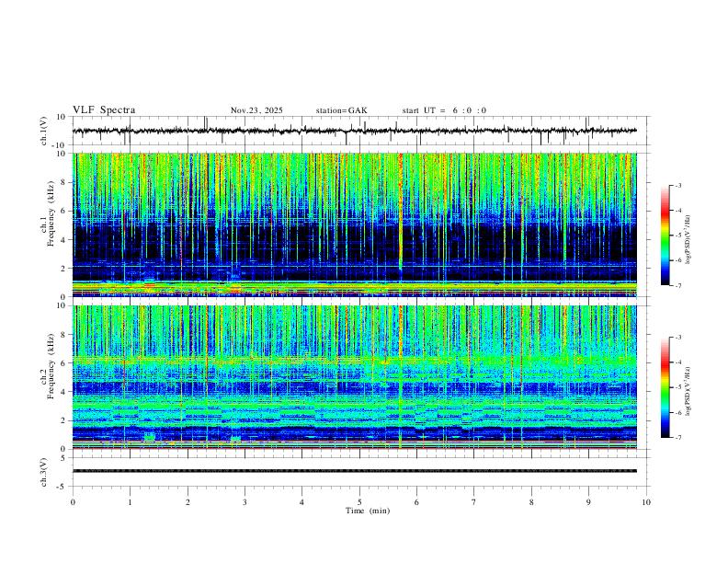The image size is (728, 563).
Task: Click time axis tick label '0'
Action: pos(73,502)
